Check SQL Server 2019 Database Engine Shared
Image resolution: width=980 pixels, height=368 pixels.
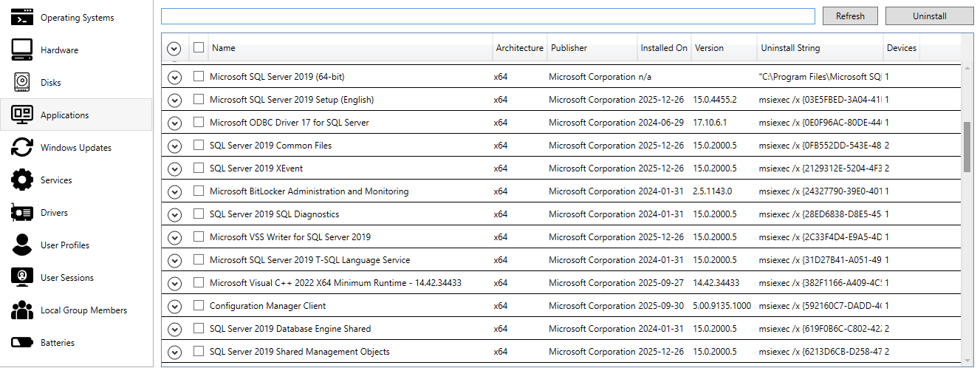tap(199, 328)
